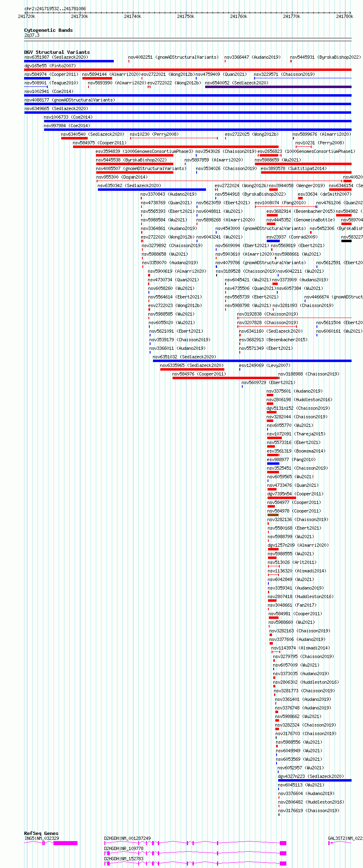Click the ING5 magenta exon block
The image size is (363, 868).
pos(66,843)
